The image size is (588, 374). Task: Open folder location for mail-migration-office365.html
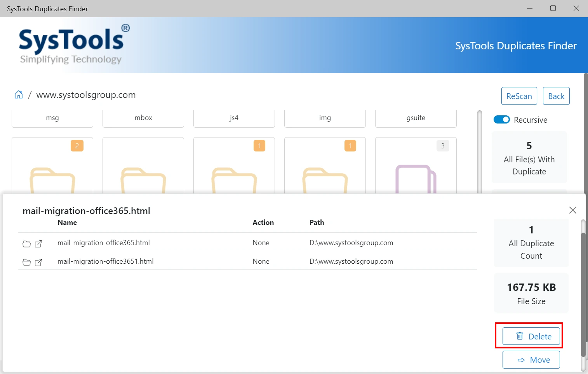click(x=26, y=244)
